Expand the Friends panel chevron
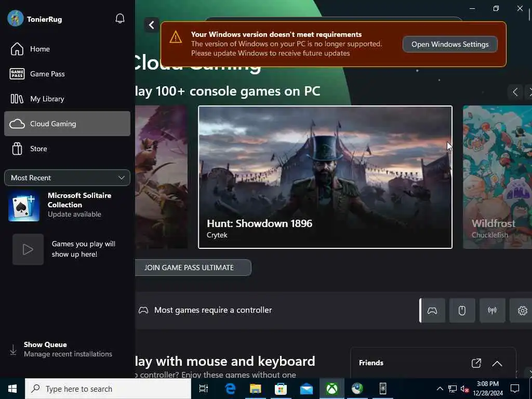This screenshot has width=532, height=399. [x=497, y=363]
